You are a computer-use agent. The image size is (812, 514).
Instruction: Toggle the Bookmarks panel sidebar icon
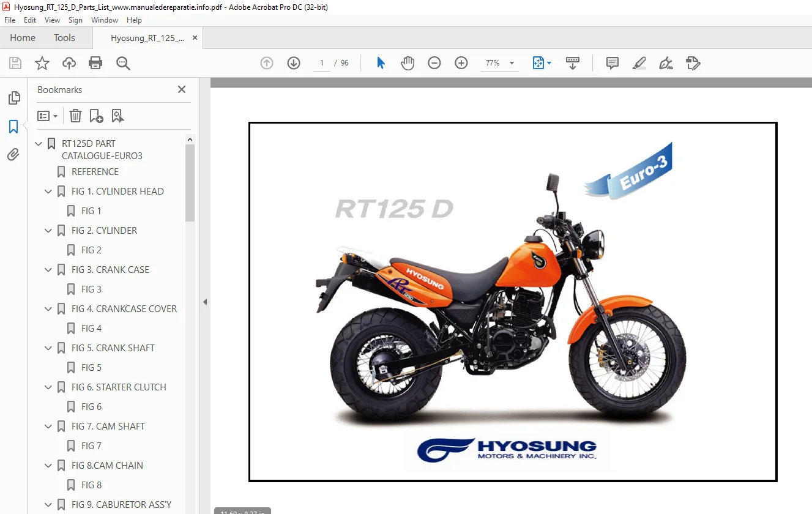point(13,127)
